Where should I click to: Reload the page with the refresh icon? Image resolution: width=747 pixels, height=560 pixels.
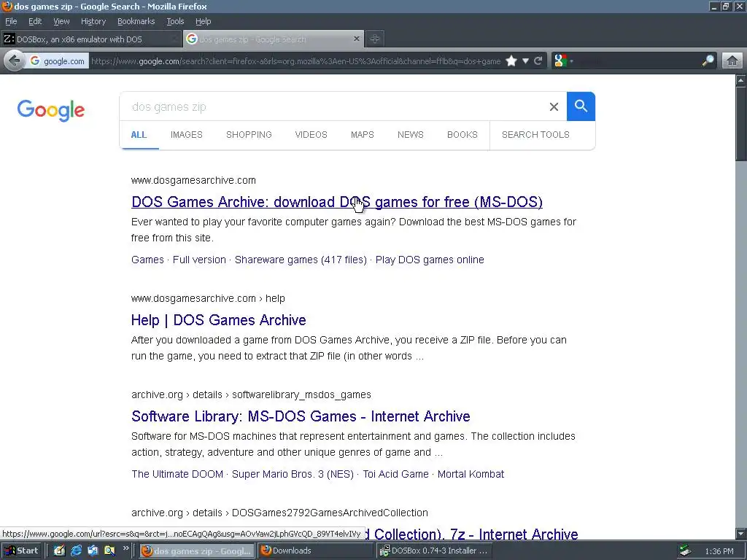coord(538,61)
